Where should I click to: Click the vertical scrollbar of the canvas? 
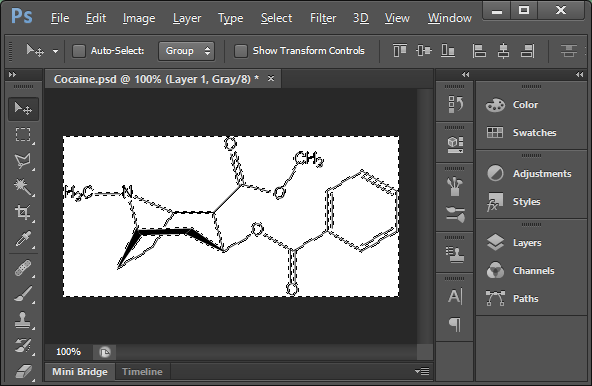[x=425, y=216]
